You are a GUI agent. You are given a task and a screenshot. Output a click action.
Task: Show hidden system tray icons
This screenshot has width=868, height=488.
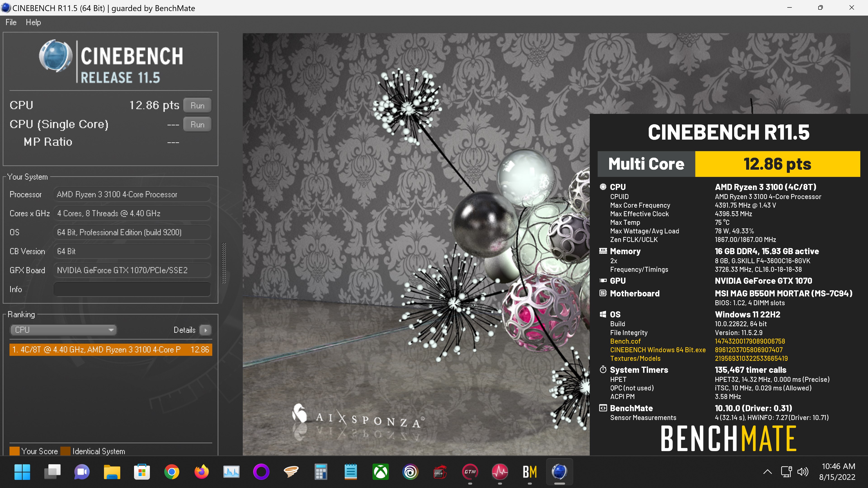[x=767, y=472]
